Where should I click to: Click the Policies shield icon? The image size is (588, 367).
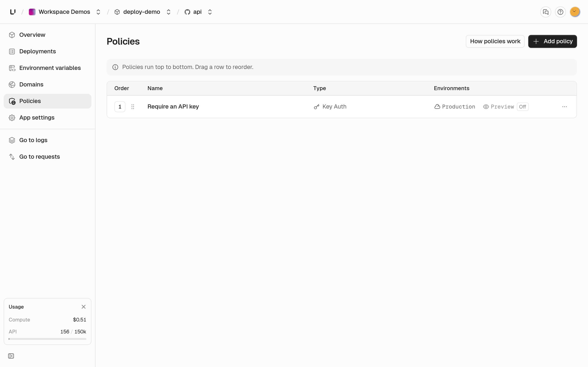pyautogui.click(x=12, y=101)
